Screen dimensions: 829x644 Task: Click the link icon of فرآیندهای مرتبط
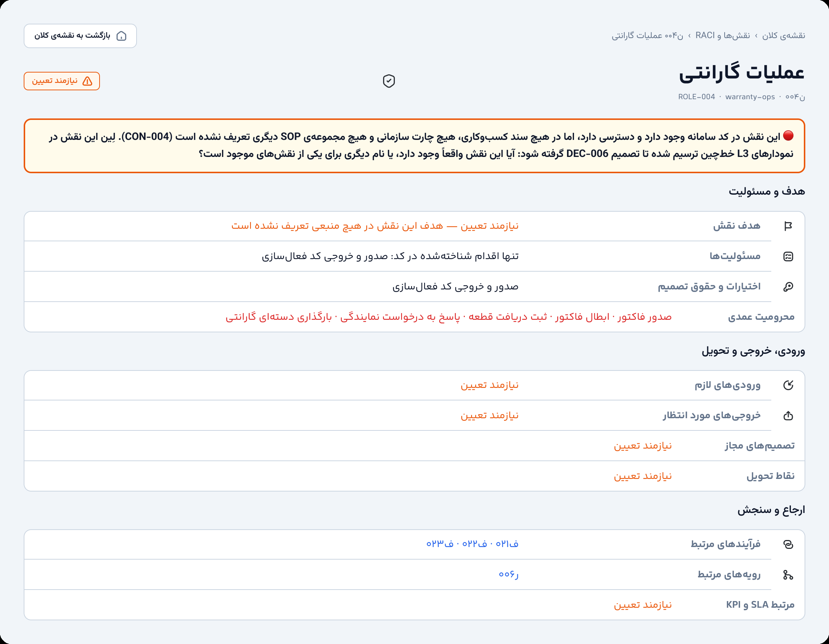coord(788,544)
